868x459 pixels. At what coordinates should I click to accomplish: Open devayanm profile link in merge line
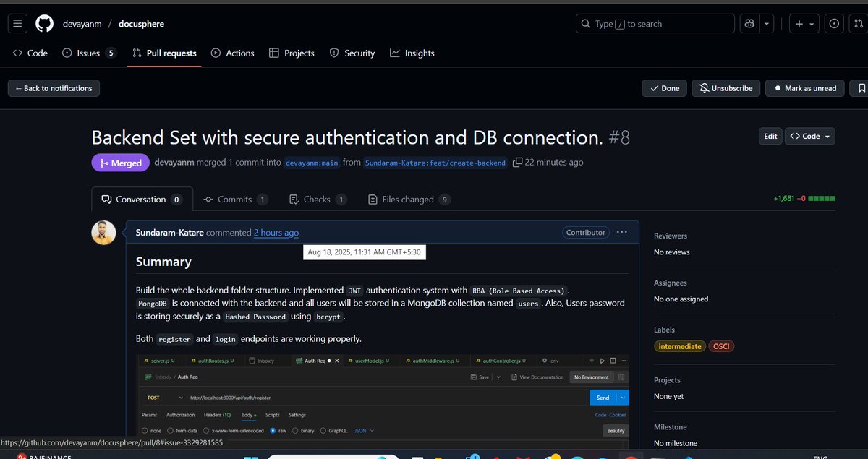[174, 163]
